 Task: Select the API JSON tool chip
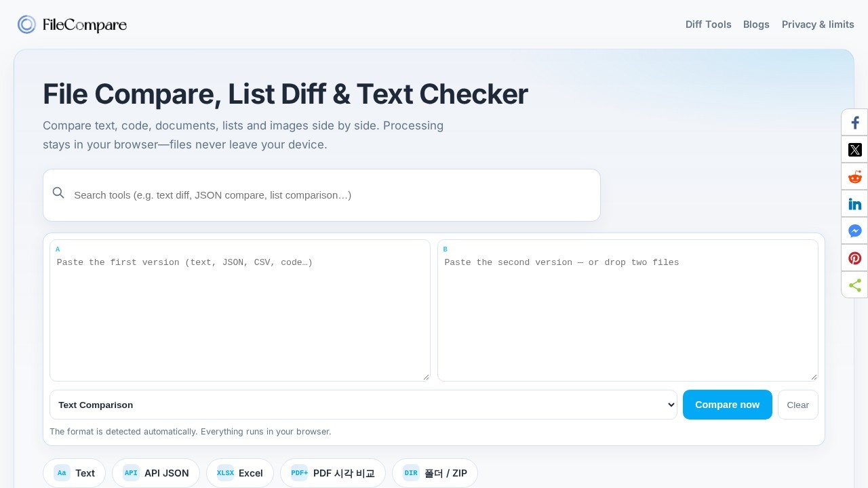click(156, 473)
